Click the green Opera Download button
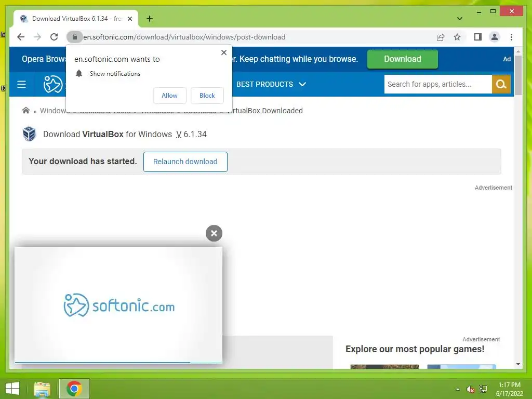 click(x=403, y=59)
